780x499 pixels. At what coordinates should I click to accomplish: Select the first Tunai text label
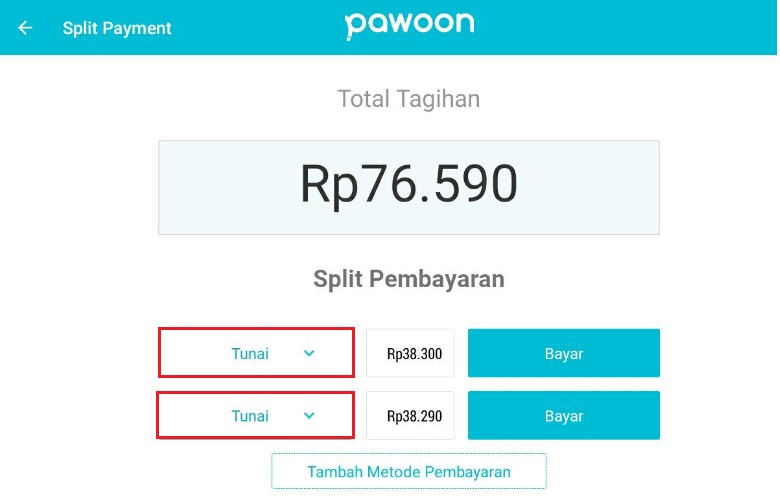[250, 354]
